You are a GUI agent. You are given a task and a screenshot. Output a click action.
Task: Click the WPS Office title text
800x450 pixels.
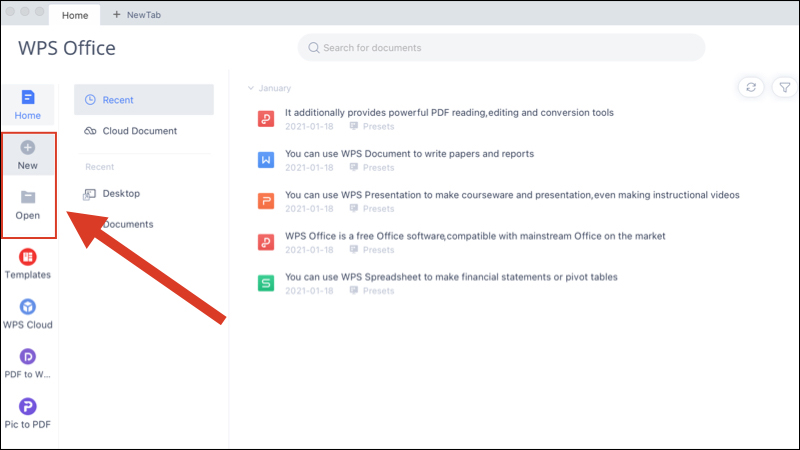click(x=67, y=48)
